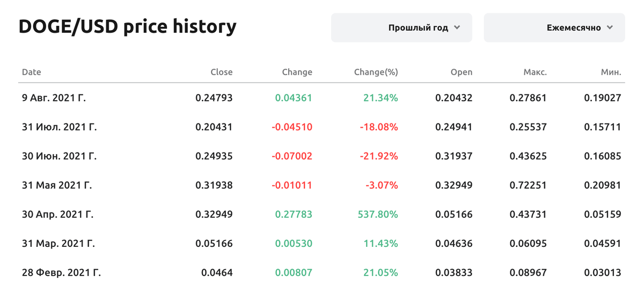The height and width of the screenshot is (300, 644).
Task: Click the 0.72251 max value for May
Action: tap(529, 185)
